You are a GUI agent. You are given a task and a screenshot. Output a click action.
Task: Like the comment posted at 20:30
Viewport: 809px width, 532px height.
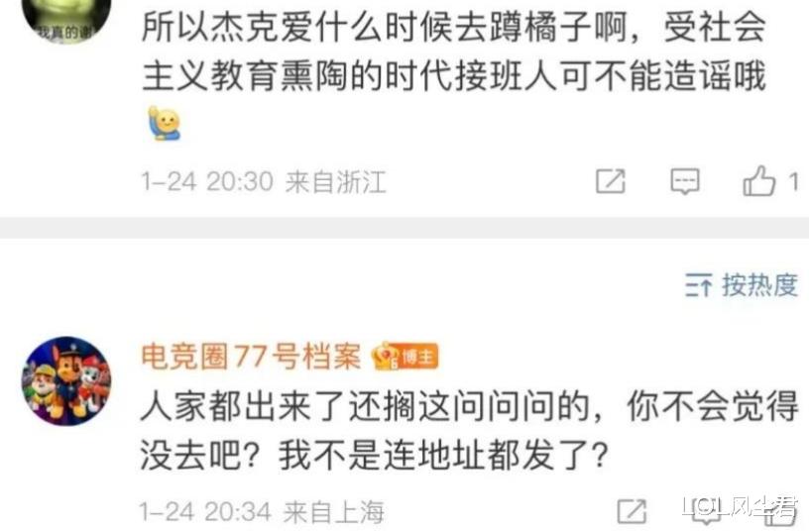759,181
